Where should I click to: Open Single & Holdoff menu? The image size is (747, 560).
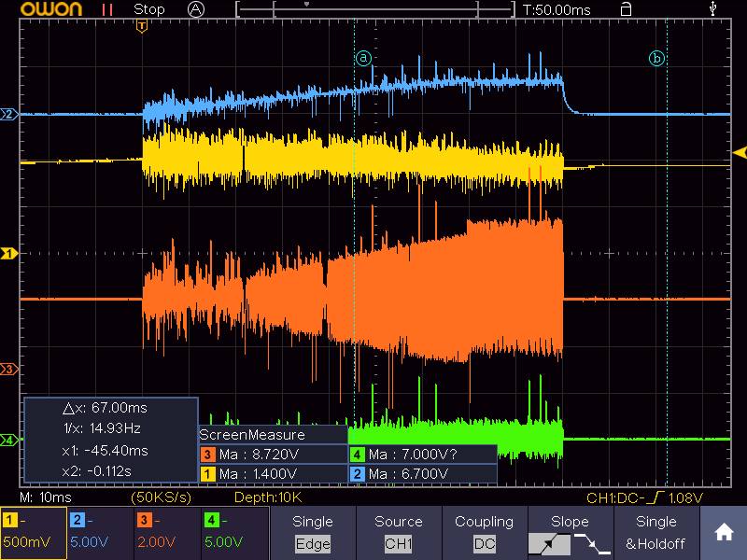(x=656, y=532)
